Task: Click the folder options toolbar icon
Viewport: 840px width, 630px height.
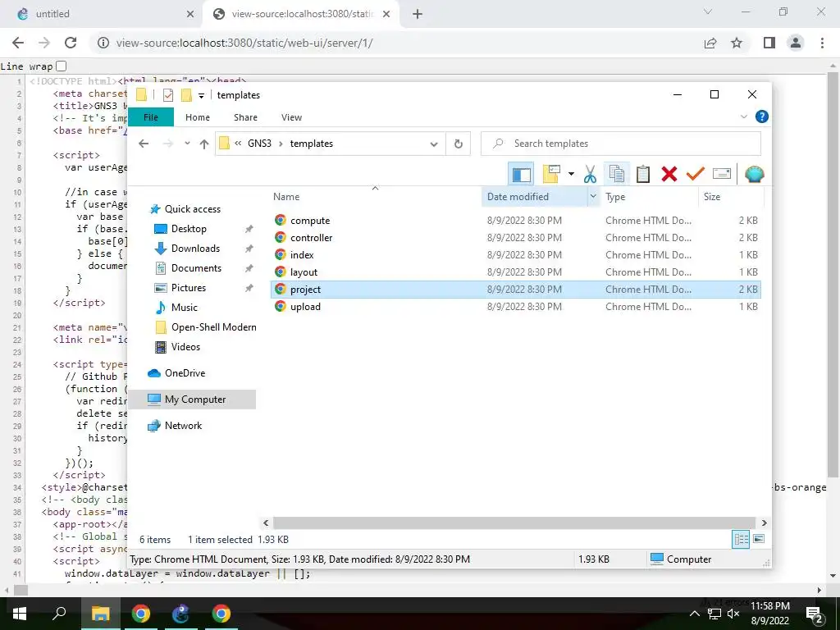Action: click(x=551, y=174)
